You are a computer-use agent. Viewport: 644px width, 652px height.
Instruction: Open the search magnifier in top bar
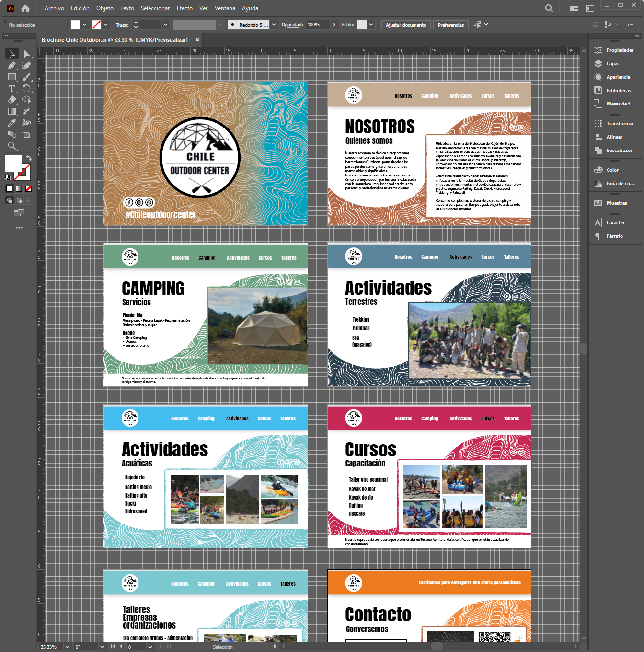click(x=549, y=8)
